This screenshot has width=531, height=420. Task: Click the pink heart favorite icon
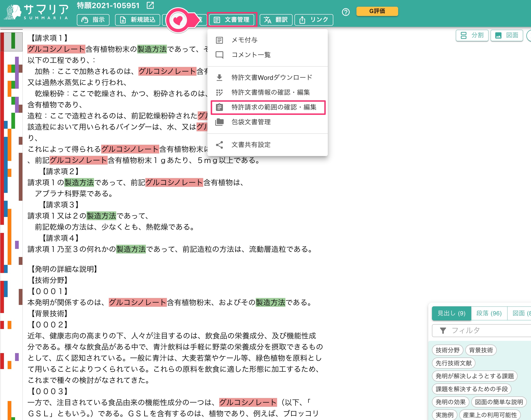pos(178,20)
